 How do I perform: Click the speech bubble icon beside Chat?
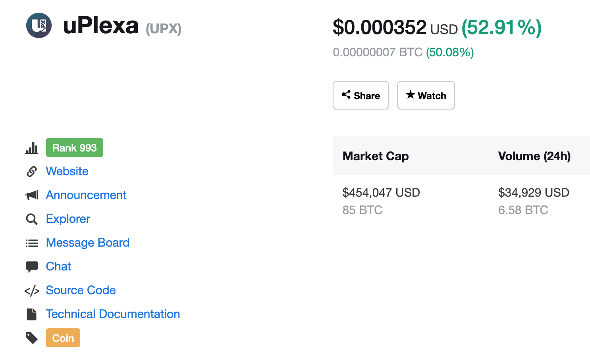pyautogui.click(x=32, y=267)
